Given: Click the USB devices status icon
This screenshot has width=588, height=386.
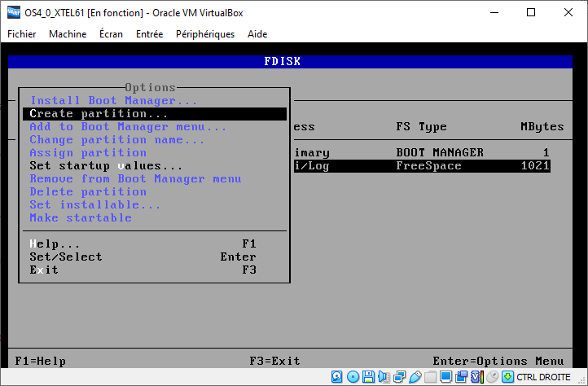Looking at the screenshot, I should point(415,377).
